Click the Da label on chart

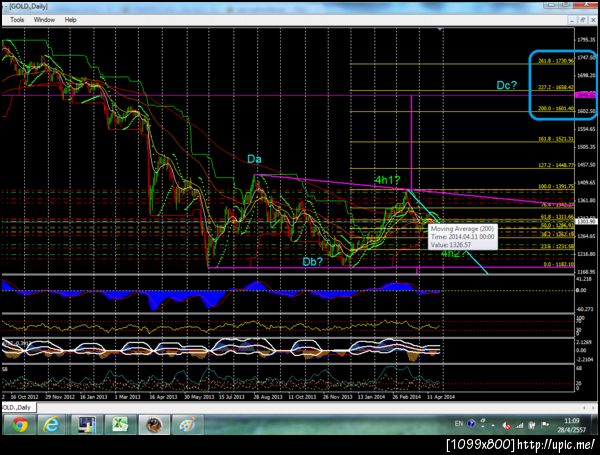pos(254,159)
